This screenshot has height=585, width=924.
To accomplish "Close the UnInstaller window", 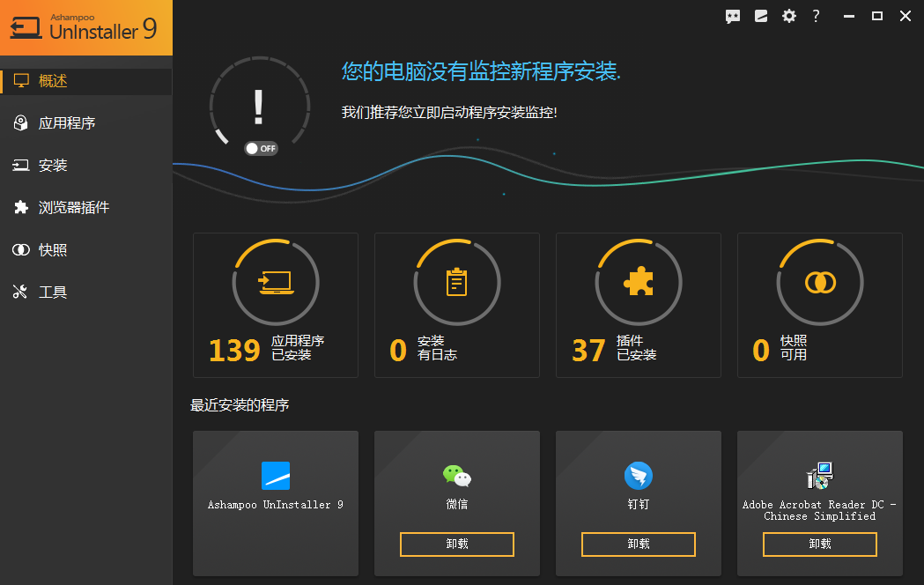I will point(906,16).
